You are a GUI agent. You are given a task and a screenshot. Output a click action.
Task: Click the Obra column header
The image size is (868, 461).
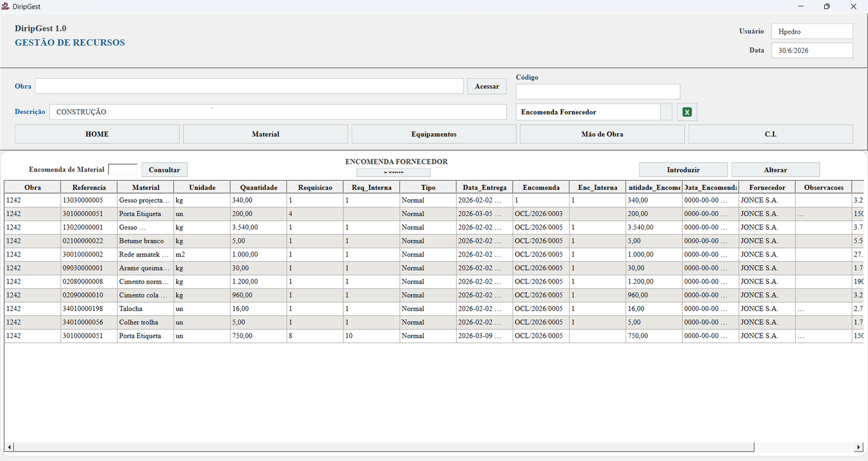click(x=33, y=187)
